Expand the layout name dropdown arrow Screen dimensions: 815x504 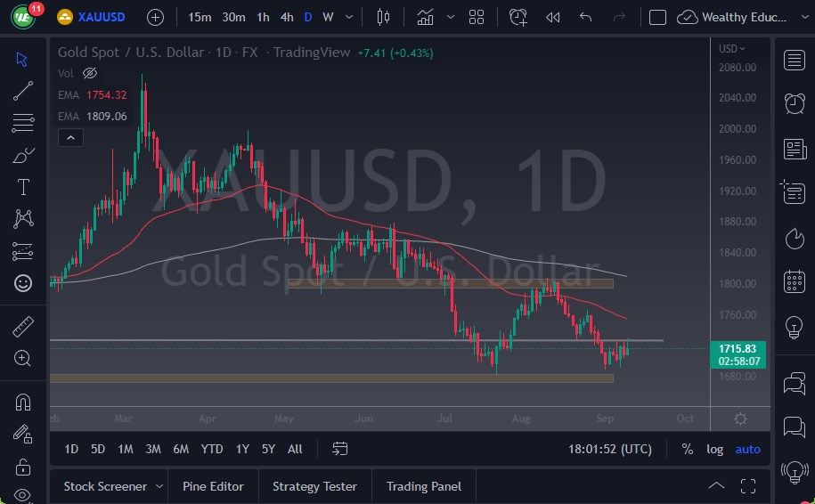pos(805,17)
